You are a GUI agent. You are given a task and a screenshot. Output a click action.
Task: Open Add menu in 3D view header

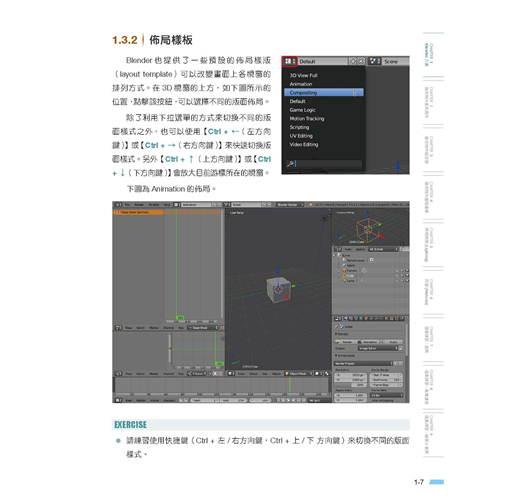pos(265,374)
